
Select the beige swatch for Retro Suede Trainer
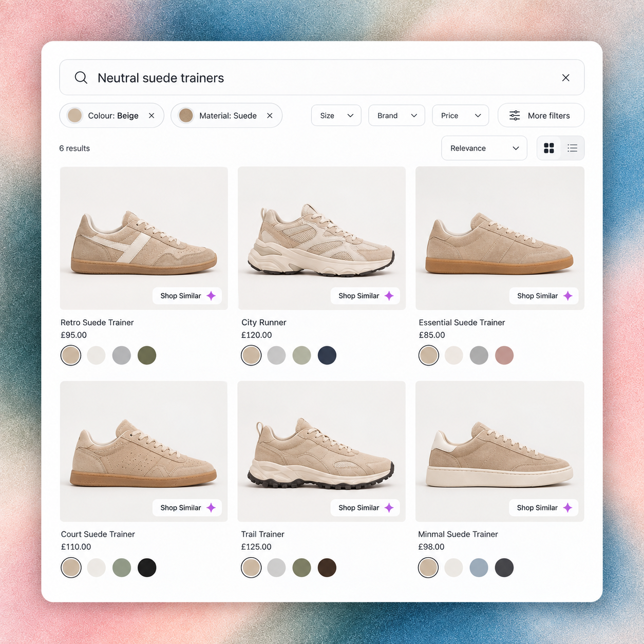[71, 355]
